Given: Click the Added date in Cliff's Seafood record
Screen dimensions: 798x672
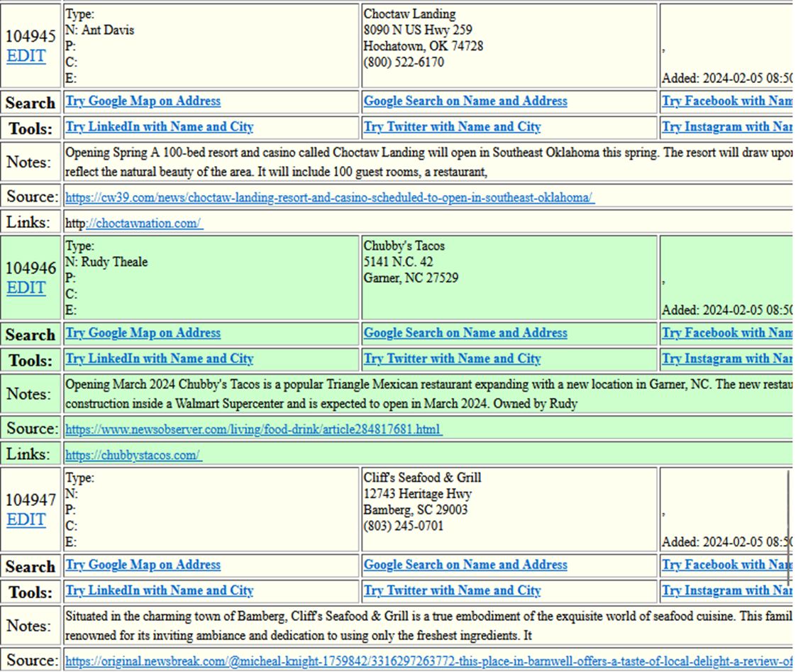Looking at the screenshot, I should (x=727, y=542).
